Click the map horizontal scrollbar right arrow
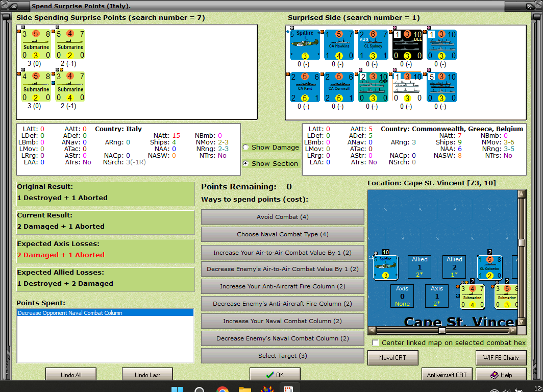Image resolution: width=543 pixels, height=392 pixels. coord(513,330)
